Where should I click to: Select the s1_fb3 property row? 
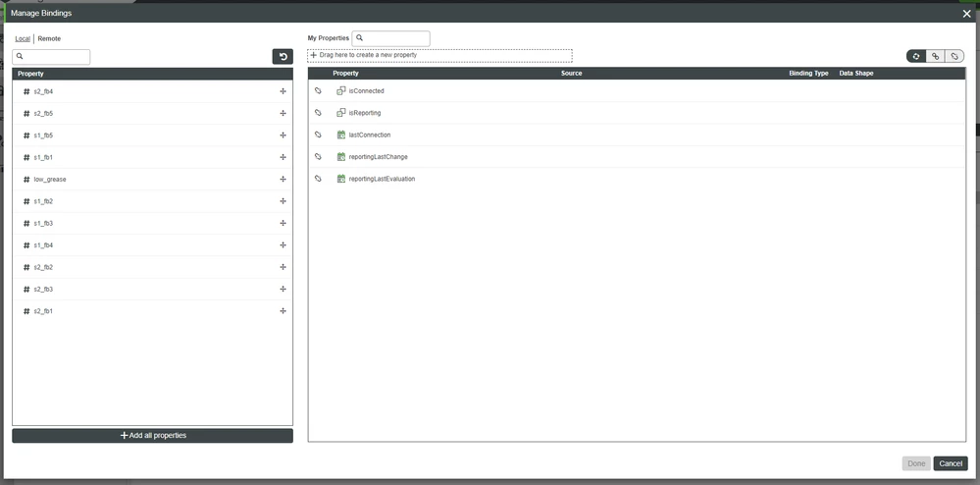click(x=152, y=223)
